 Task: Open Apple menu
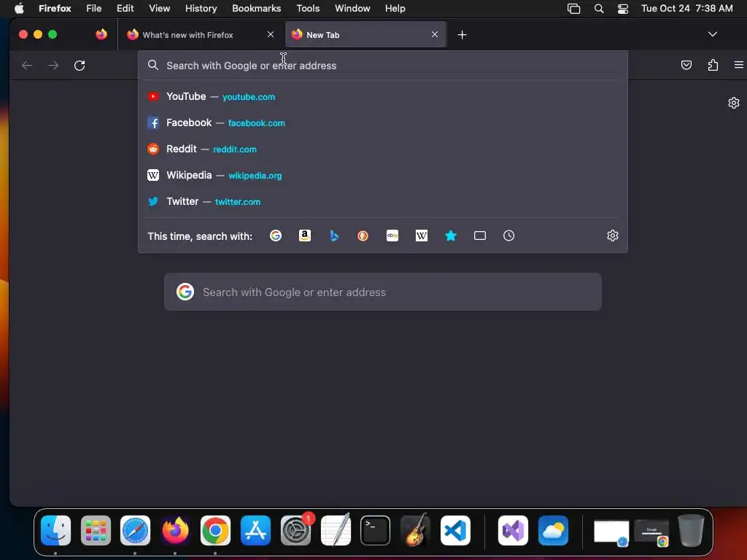(19, 8)
